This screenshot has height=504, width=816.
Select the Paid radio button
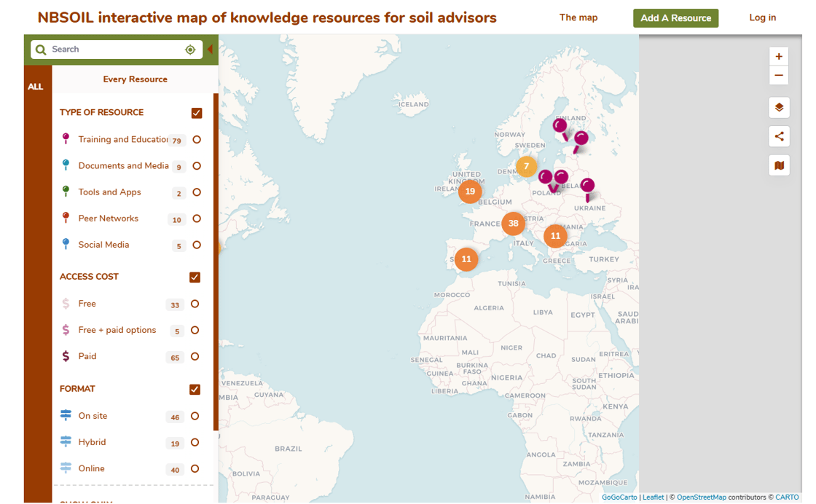pos(195,357)
